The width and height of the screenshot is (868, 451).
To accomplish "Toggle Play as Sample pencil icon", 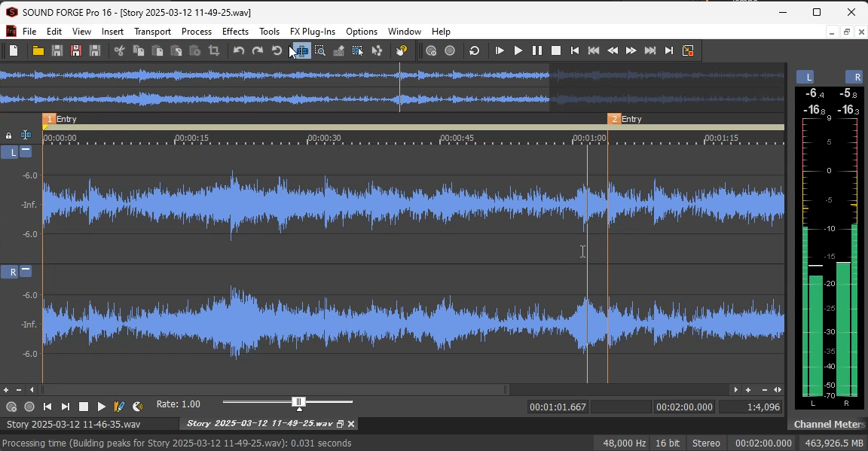I will coord(119,407).
